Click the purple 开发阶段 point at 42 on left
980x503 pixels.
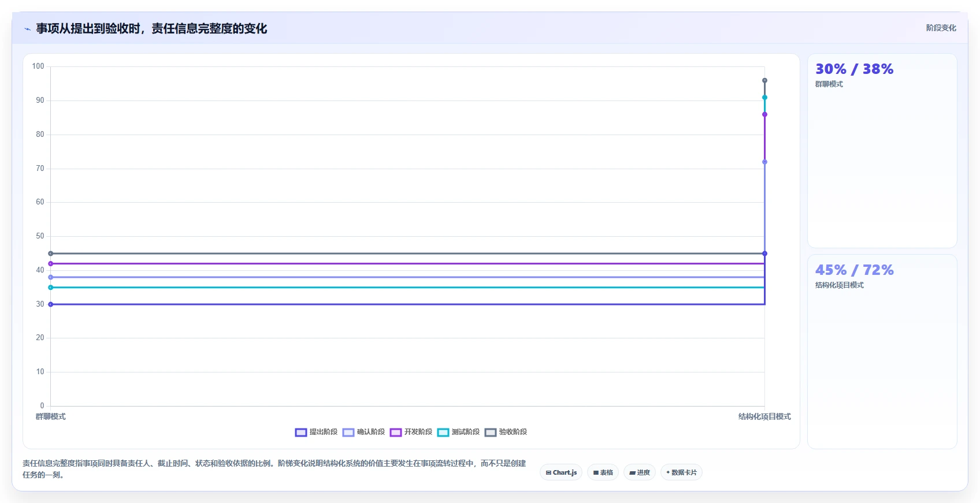pos(50,263)
